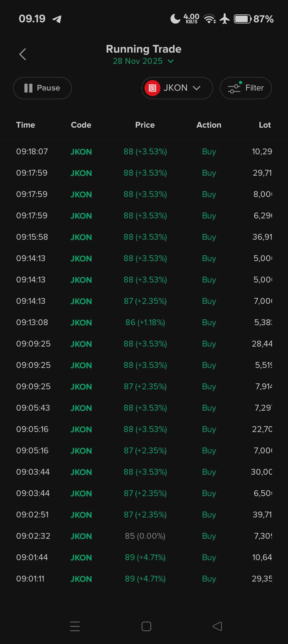Tap the battery icon in status bar

[x=242, y=19]
